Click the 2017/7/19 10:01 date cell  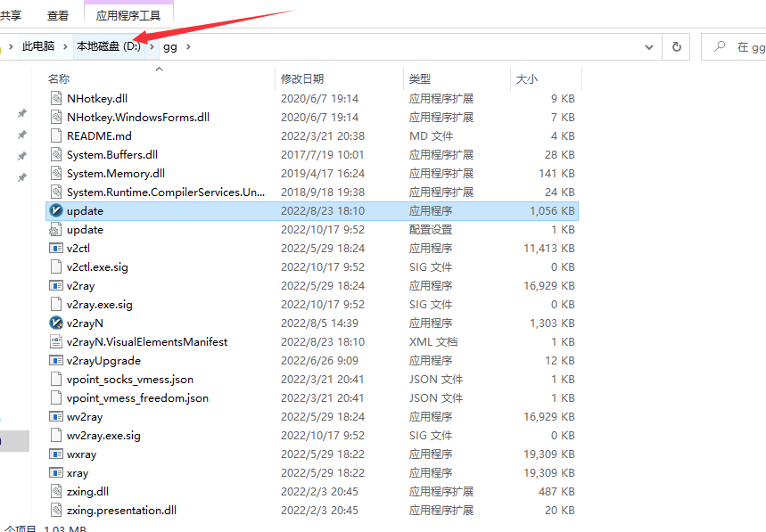[x=323, y=155]
